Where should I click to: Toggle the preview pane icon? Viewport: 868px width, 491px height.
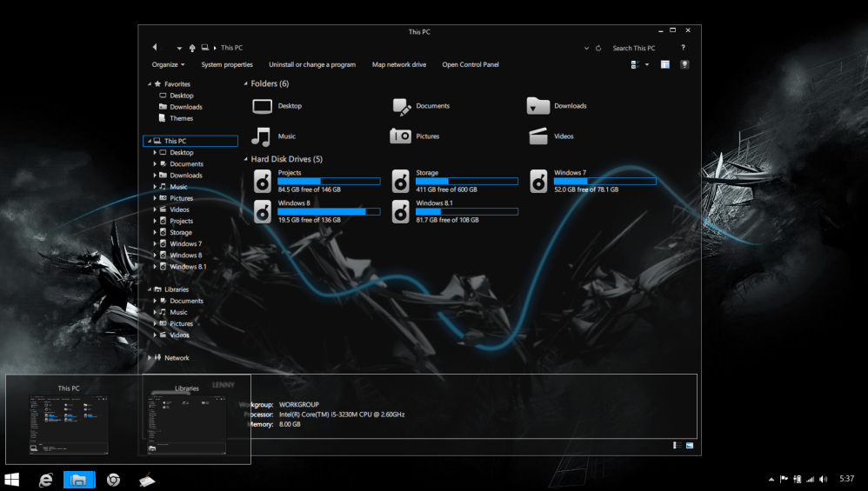664,64
